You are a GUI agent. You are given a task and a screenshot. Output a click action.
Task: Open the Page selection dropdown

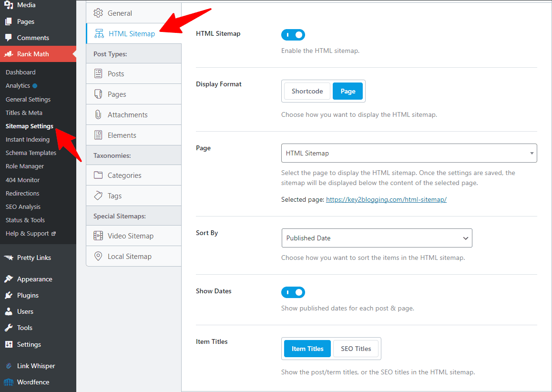(409, 153)
